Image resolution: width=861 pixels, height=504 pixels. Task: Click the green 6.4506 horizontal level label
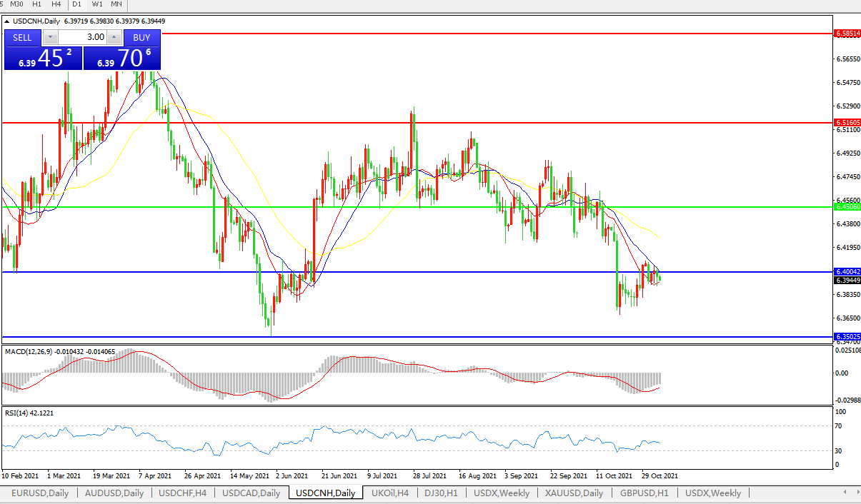click(x=847, y=207)
